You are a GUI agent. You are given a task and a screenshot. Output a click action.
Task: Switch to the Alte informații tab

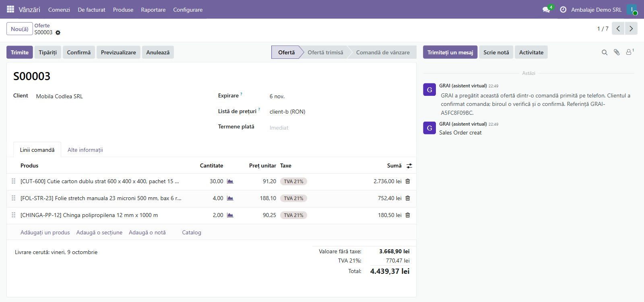(85, 150)
